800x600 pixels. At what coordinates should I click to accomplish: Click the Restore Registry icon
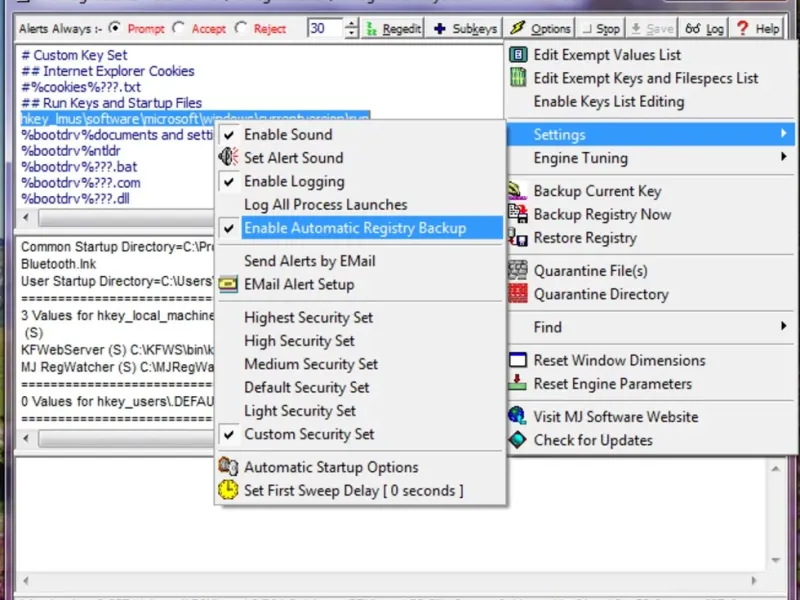[518, 238]
